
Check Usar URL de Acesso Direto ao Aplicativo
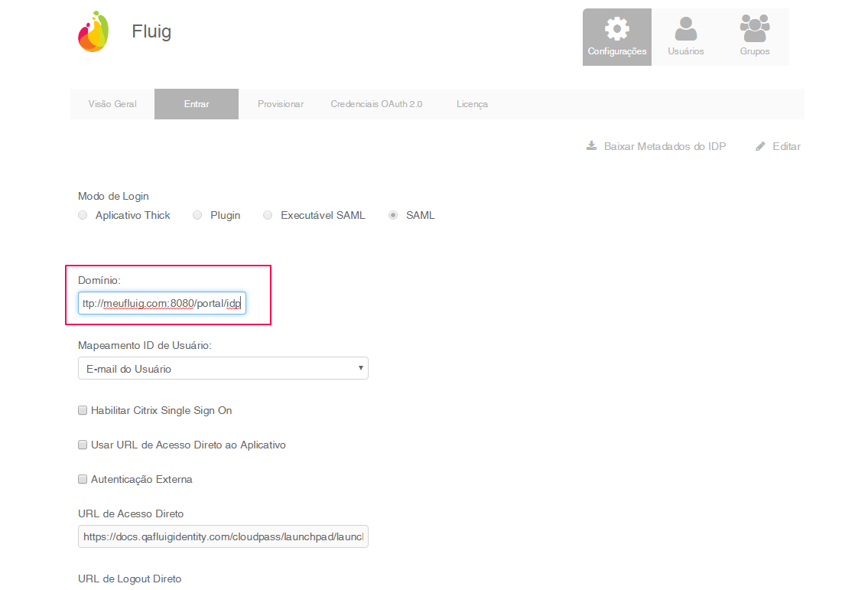[83, 445]
